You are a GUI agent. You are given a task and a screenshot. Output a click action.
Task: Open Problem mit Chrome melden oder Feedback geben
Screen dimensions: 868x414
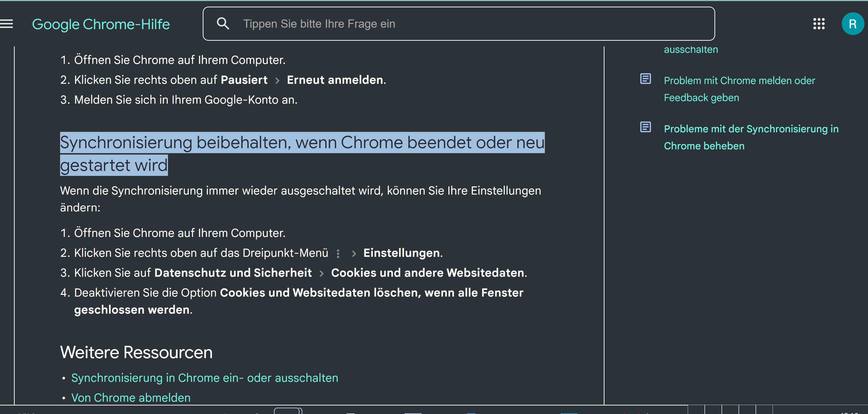coord(739,89)
